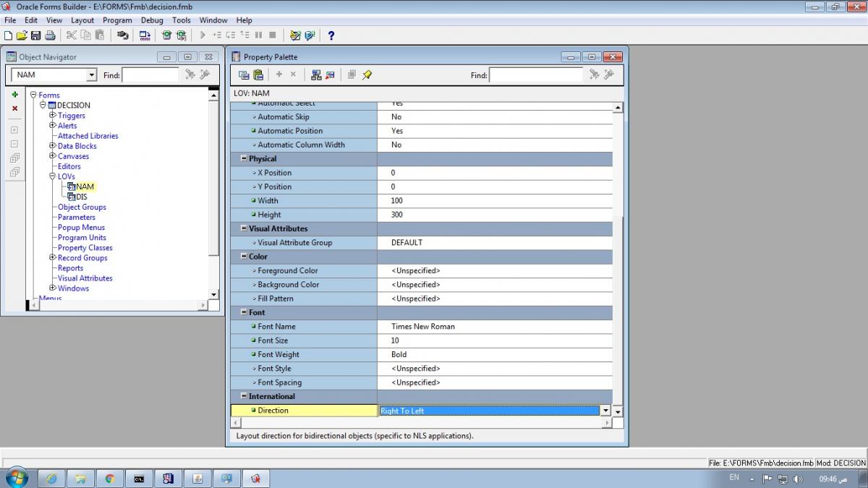The image size is (868, 488).
Task: Select Property Classes in the navigator tree
Action: pos(85,248)
